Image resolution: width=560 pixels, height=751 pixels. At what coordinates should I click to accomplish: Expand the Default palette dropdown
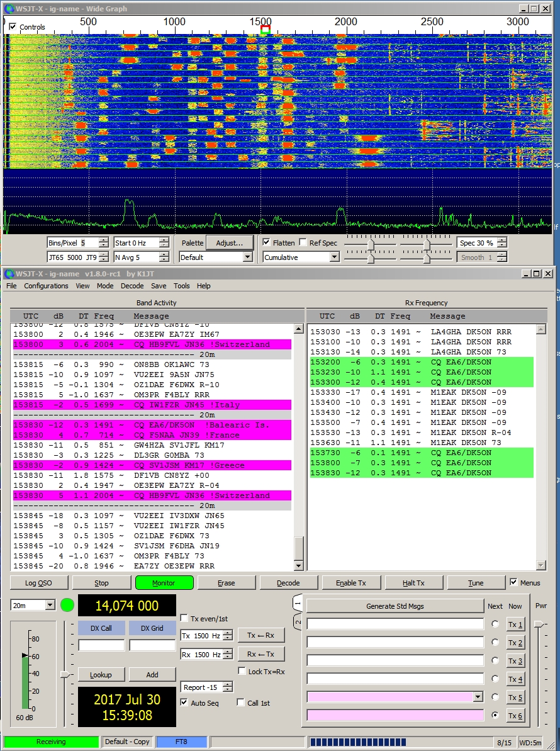click(x=247, y=257)
